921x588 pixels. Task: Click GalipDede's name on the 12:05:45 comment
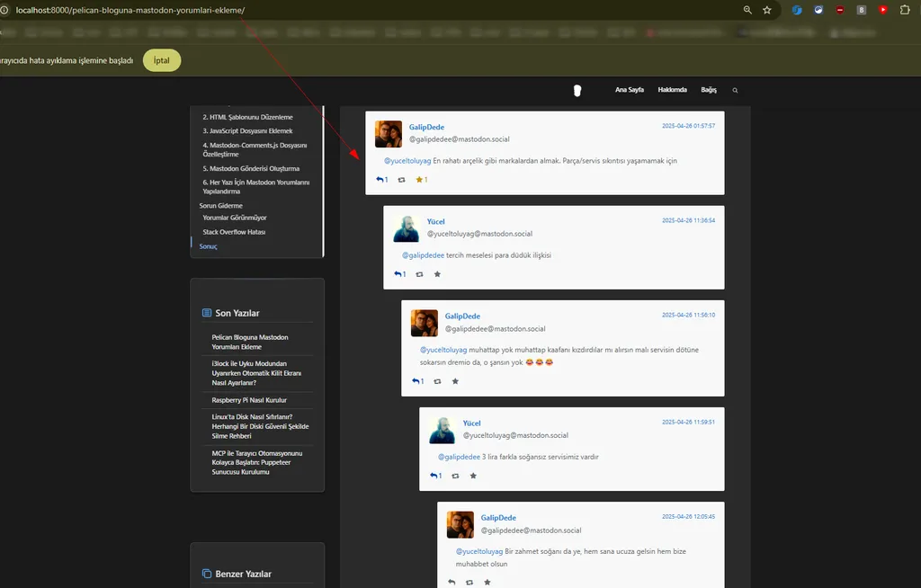click(498, 518)
